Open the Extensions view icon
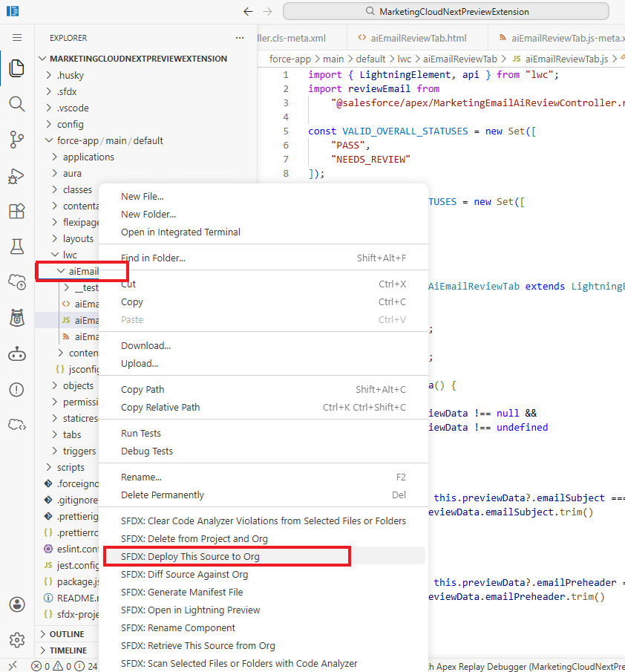This screenshot has width=625, height=672. (x=17, y=211)
